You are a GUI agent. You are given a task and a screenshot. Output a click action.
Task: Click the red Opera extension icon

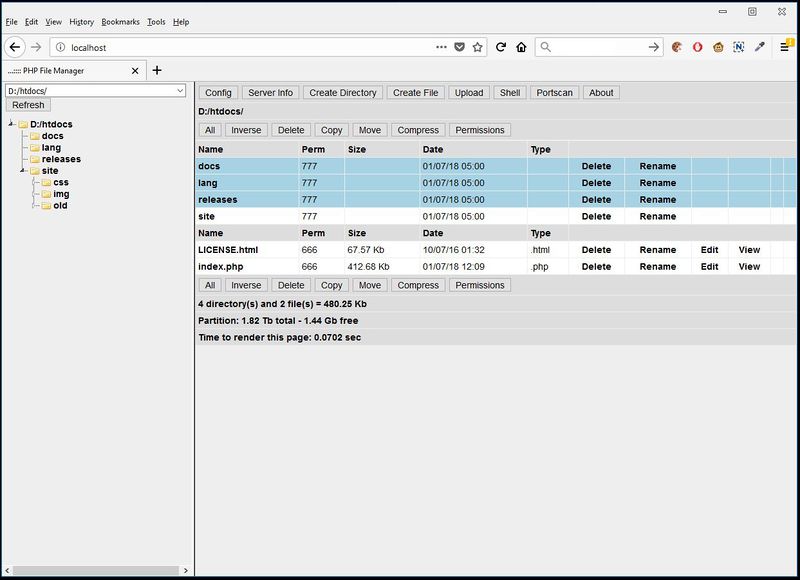point(697,47)
